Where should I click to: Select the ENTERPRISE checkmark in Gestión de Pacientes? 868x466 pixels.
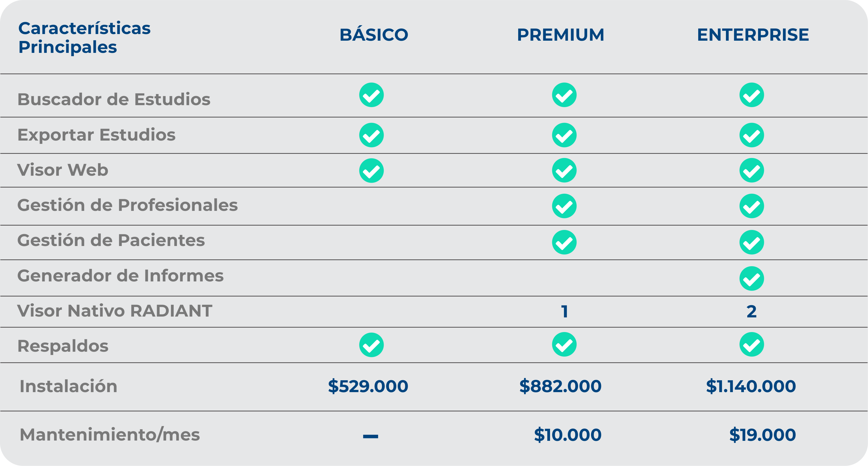pos(751,242)
